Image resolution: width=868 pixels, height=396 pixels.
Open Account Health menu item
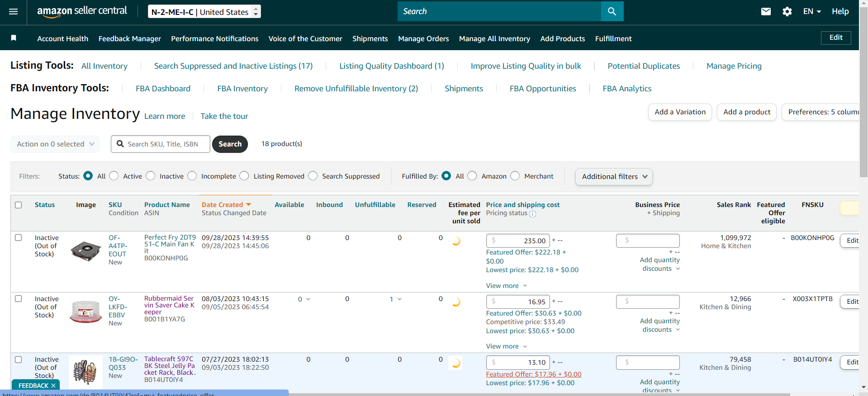point(63,39)
